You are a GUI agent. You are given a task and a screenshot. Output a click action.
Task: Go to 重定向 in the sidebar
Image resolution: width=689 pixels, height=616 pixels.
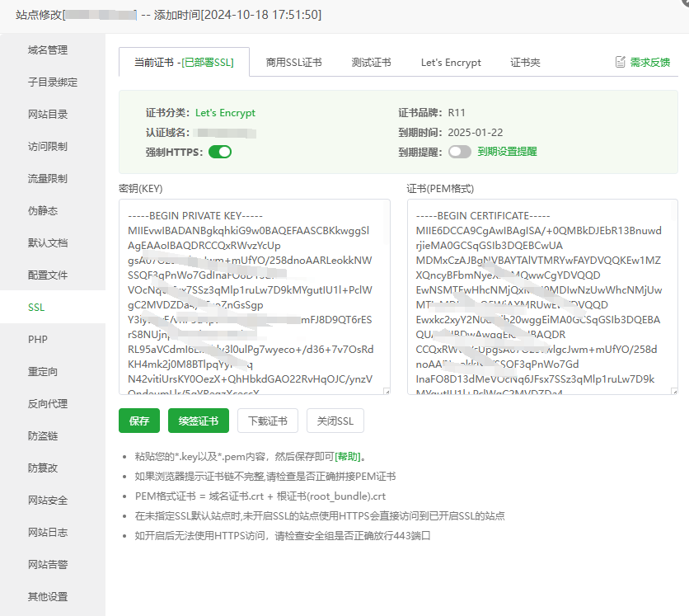coord(43,372)
